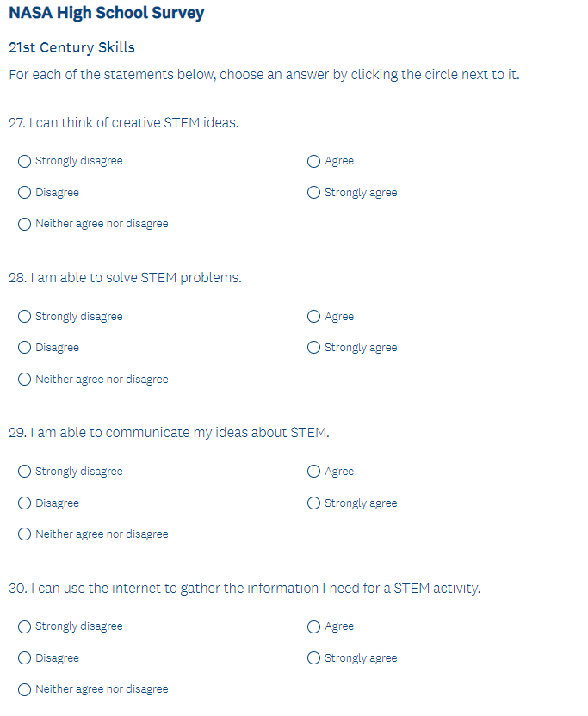Select Strongly disagree for question 30

click(25, 626)
